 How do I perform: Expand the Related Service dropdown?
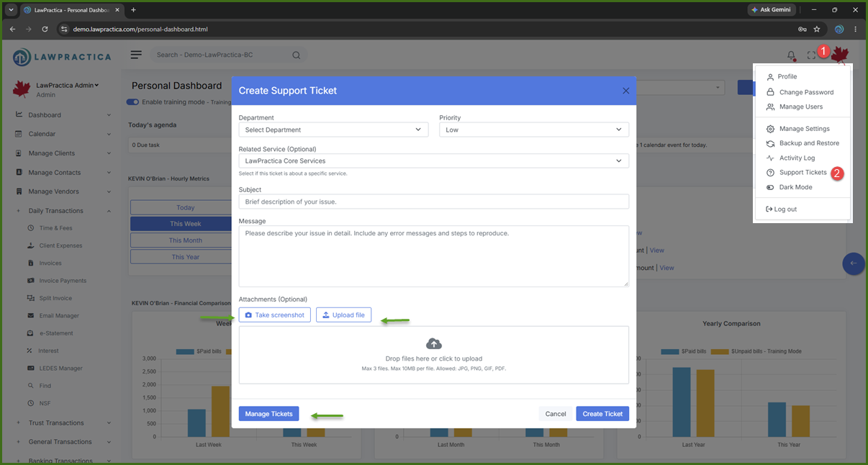(434, 161)
